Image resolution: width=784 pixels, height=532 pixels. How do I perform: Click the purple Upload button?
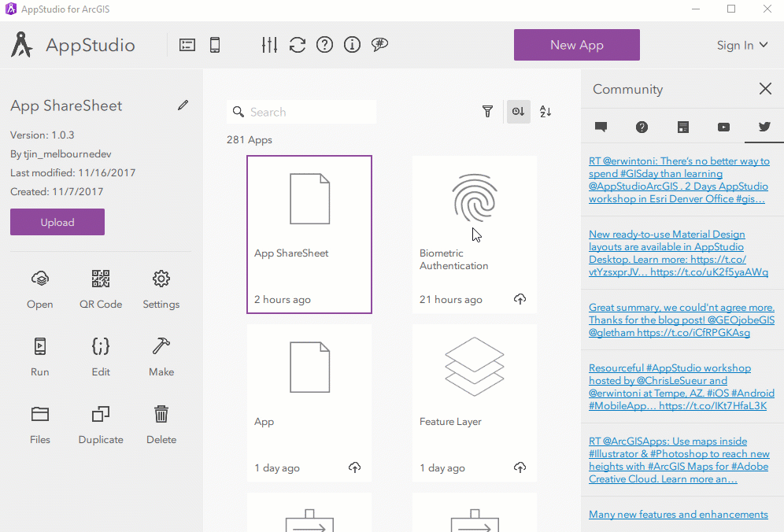coord(57,222)
